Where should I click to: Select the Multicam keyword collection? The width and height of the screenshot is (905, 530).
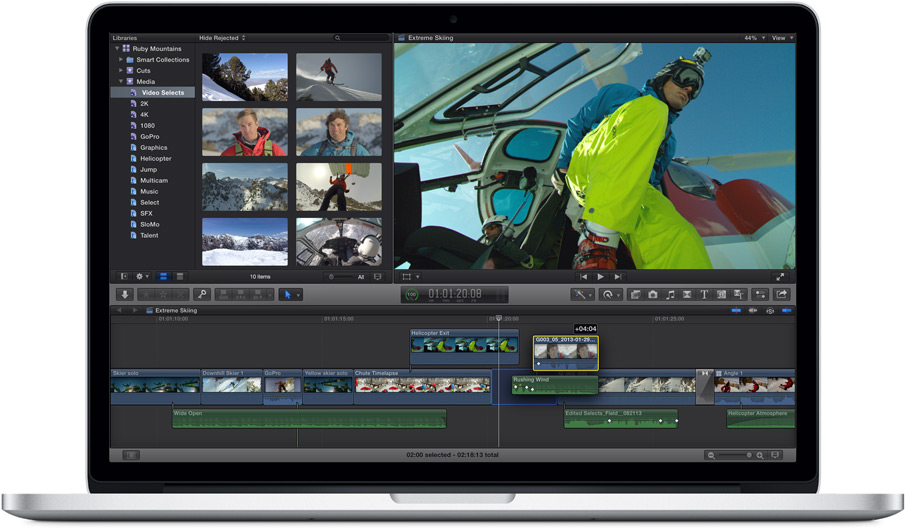point(153,180)
